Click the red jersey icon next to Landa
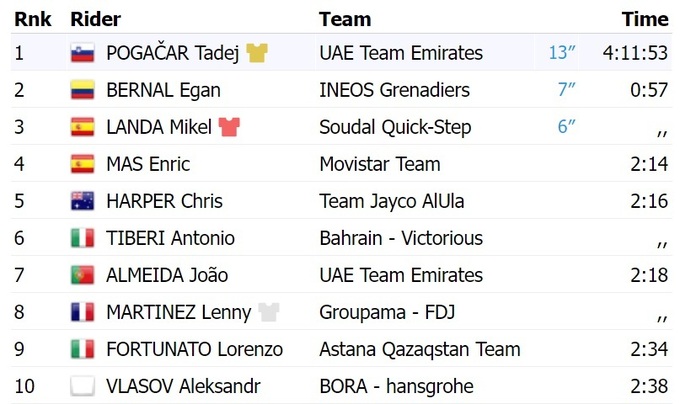The image size is (680, 404). pos(229,127)
